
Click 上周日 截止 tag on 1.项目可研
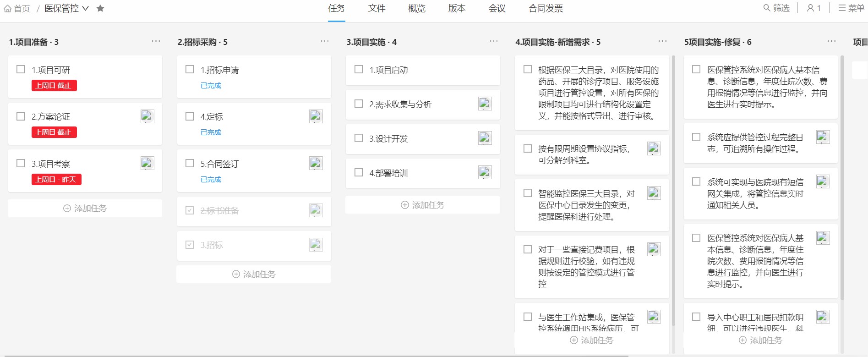(x=54, y=85)
